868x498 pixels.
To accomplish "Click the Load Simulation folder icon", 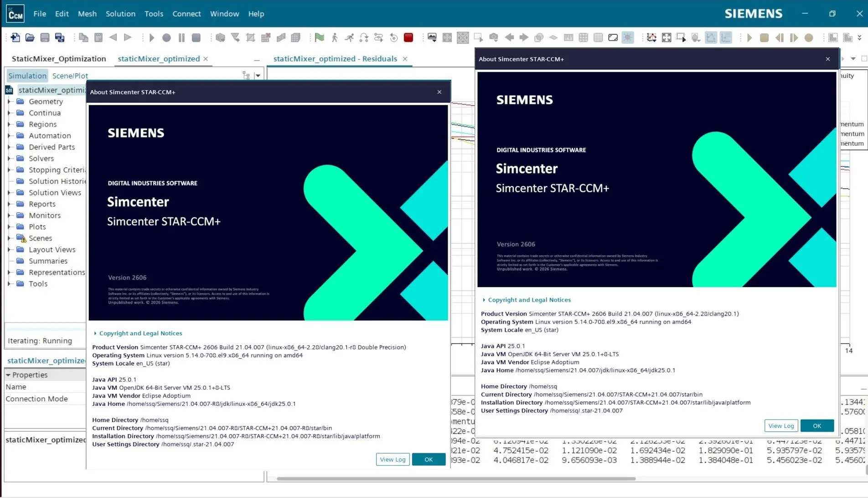I will [30, 38].
